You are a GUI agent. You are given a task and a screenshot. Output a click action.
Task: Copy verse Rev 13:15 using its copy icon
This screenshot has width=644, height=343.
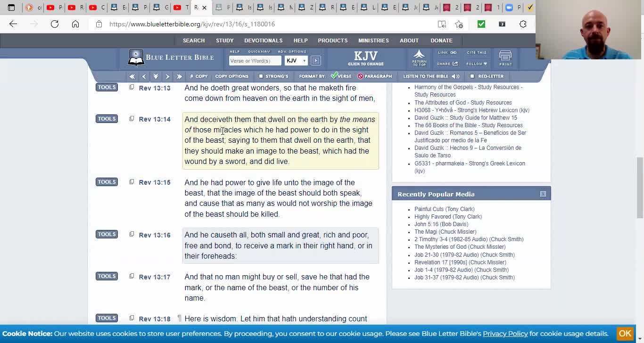click(x=132, y=182)
